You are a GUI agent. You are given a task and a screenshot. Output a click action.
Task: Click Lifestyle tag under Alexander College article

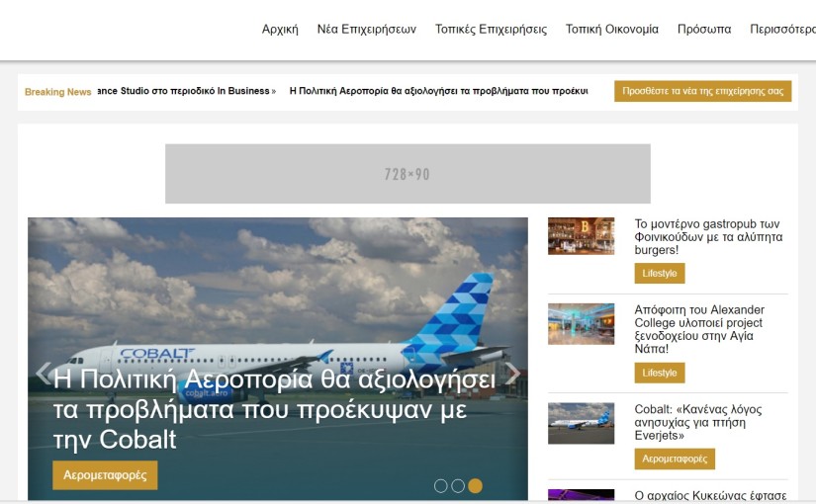pos(660,373)
